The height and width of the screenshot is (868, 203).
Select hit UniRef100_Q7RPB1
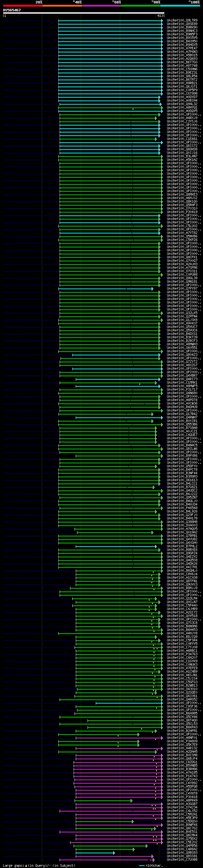click(x=182, y=536)
